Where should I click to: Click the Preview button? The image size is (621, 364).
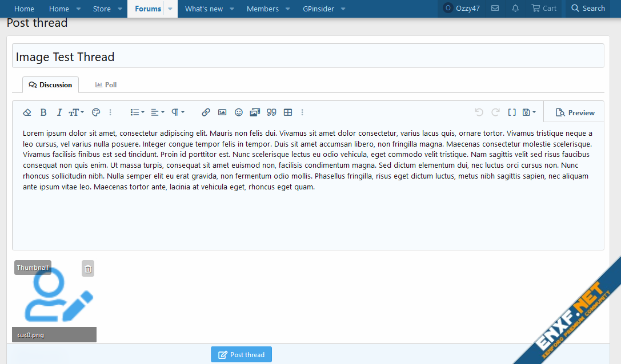tap(575, 112)
